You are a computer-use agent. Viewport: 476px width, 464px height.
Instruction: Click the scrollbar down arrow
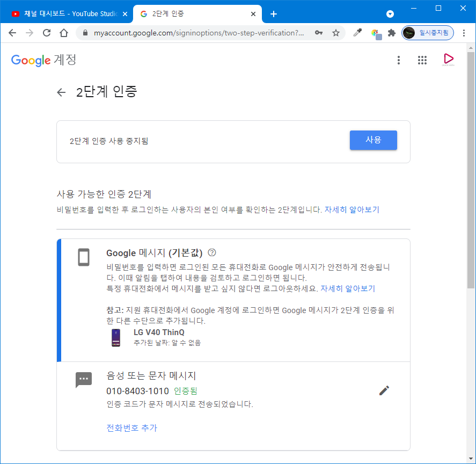click(471, 459)
